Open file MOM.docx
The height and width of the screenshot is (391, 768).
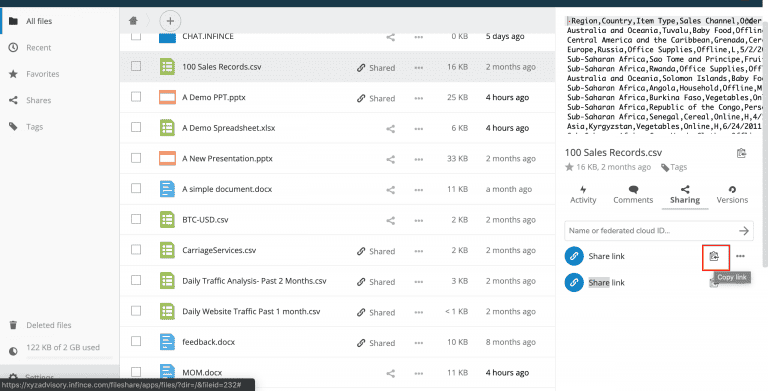[202, 372]
